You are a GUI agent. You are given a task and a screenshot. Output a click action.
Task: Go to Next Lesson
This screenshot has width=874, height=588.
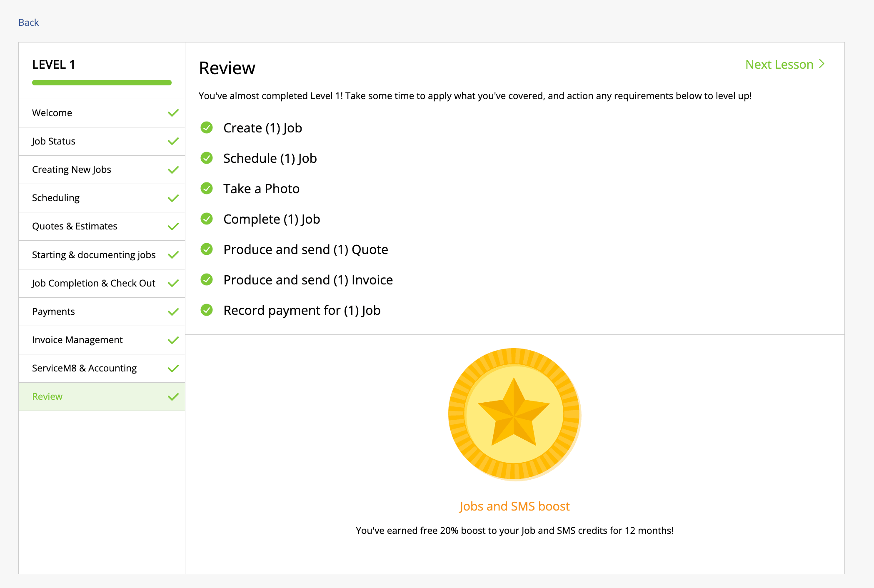click(x=779, y=65)
